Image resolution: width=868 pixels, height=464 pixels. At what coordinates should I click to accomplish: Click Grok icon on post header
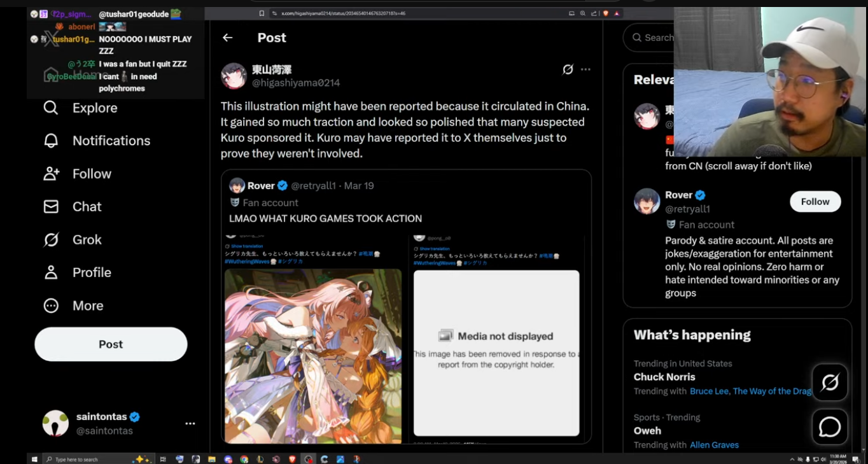pos(568,69)
